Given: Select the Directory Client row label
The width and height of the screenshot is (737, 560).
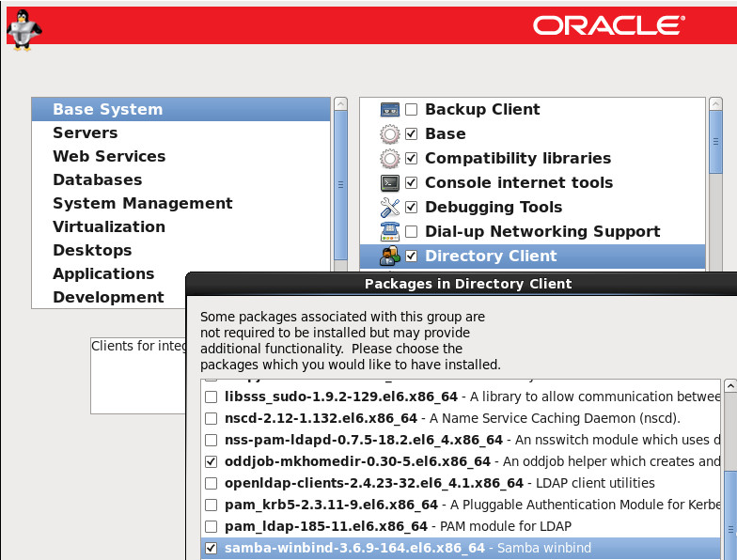Looking at the screenshot, I should [x=491, y=256].
